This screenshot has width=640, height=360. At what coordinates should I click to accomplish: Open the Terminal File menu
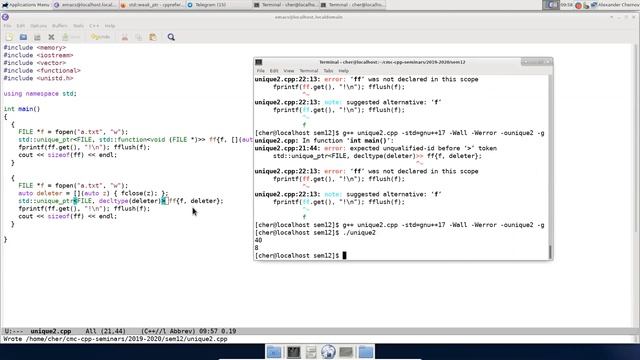click(x=260, y=71)
